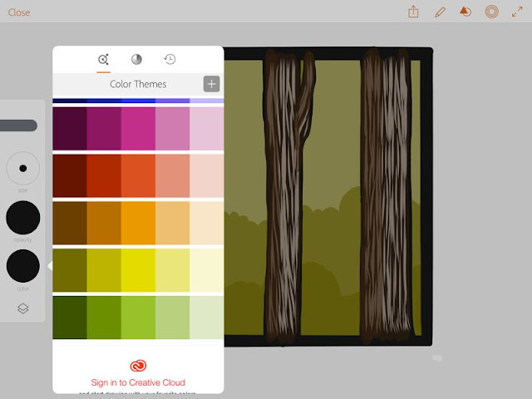
Task: Switch to the Color Themes tab icon
Action: pyautogui.click(x=103, y=59)
